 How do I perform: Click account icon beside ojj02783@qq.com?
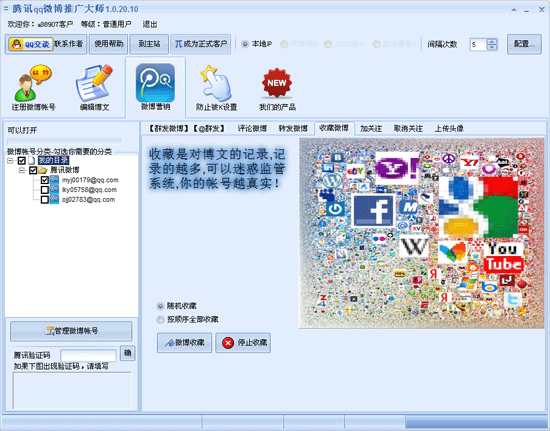tap(54, 200)
